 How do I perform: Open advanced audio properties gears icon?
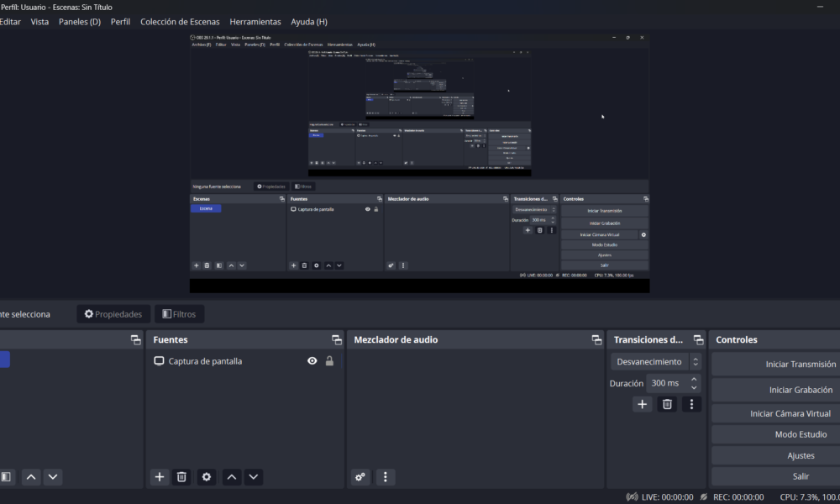click(x=360, y=476)
